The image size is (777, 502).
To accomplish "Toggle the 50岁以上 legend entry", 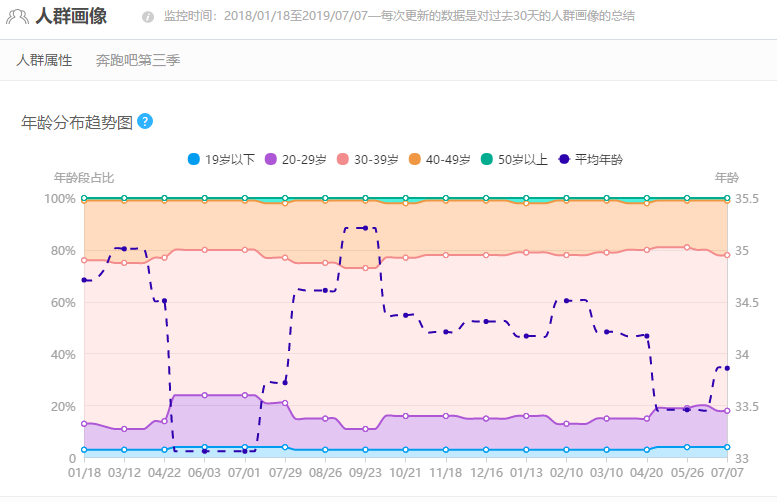I will 514,159.
